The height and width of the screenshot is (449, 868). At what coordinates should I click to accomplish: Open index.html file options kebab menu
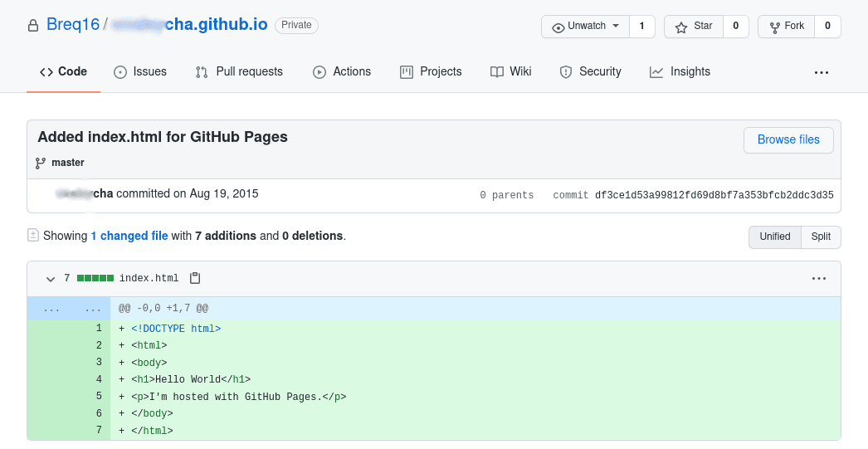pyautogui.click(x=818, y=279)
